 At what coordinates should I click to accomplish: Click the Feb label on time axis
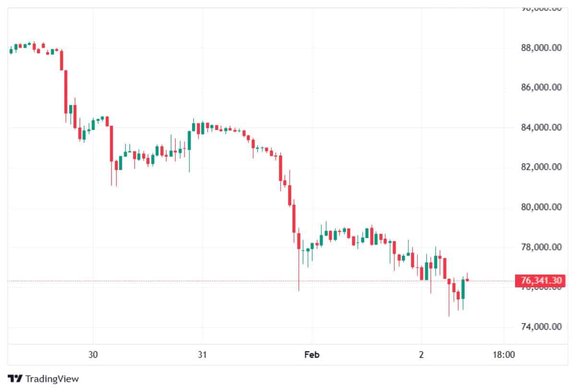point(312,355)
